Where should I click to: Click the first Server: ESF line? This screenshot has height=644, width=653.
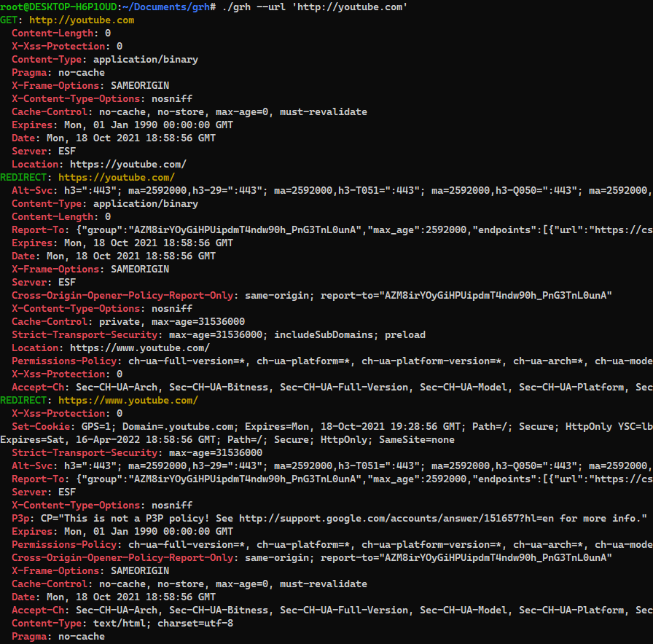tap(44, 152)
